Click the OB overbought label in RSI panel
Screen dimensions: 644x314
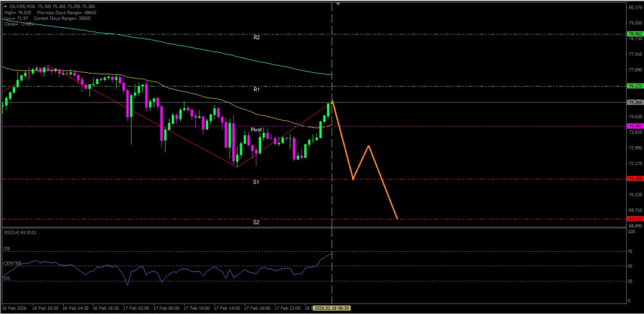pyautogui.click(x=6, y=249)
